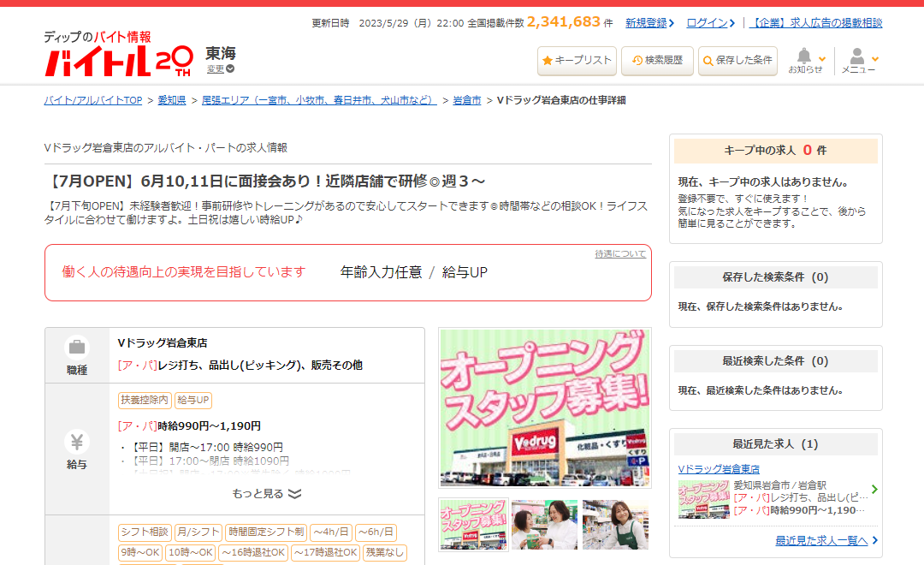Viewport: 924px width, 565px height.
Task: Open 保存した条件 saved conditions button
Action: click(737, 61)
